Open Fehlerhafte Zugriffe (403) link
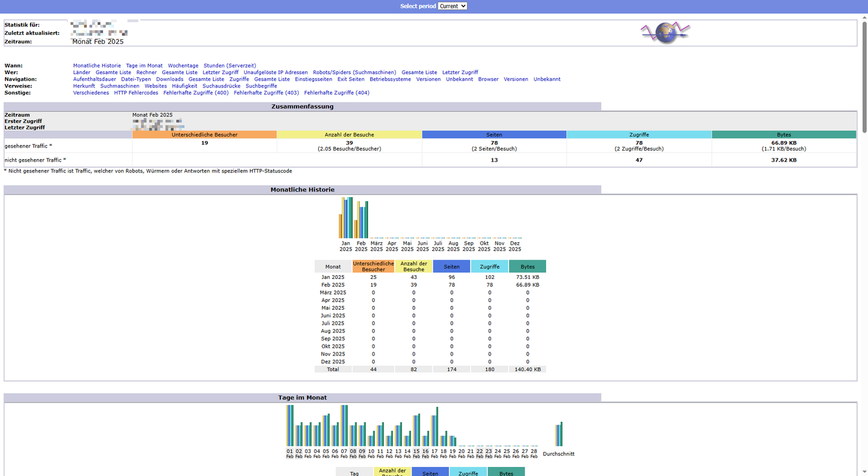 pos(266,93)
